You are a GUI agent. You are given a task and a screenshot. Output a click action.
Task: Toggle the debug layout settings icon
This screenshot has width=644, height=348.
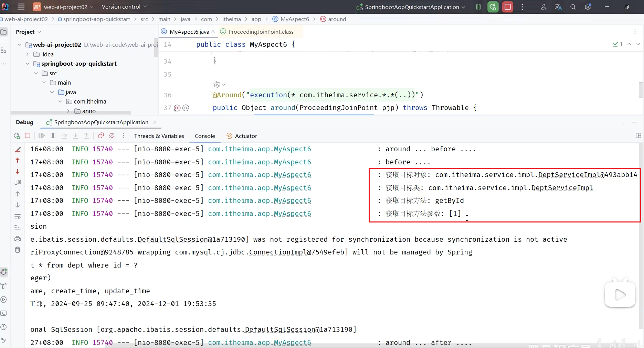(x=638, y=136)
